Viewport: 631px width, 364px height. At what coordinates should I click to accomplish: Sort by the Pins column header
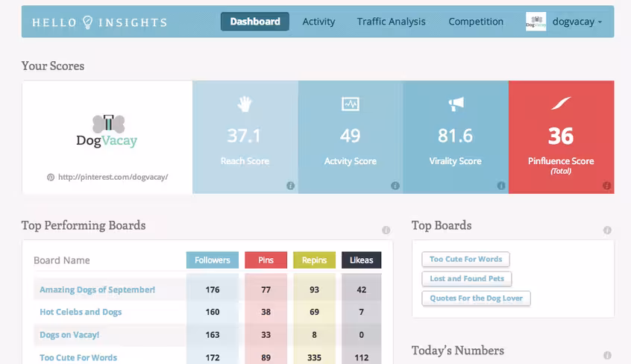tap(266, 260)
